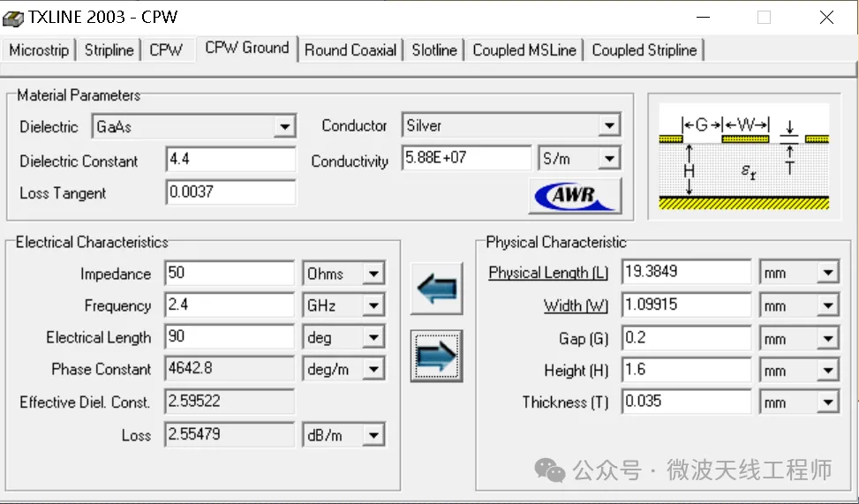859x504 pixels.
Task: Switch to the Coupled Stripline tab
Action: tap(644, 50)
